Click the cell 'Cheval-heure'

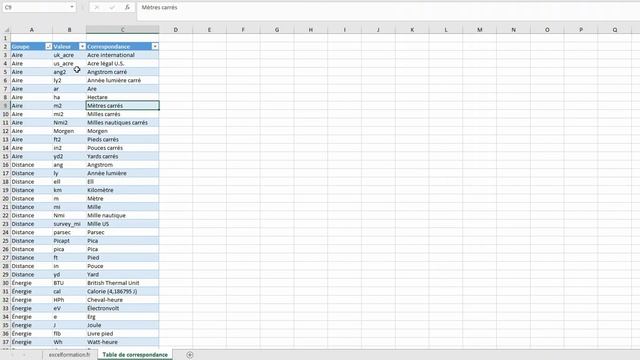pos(122,300)
